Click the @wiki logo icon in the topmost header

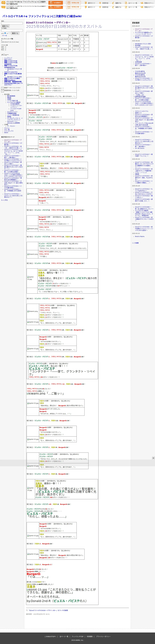click(x=3, y=3)
